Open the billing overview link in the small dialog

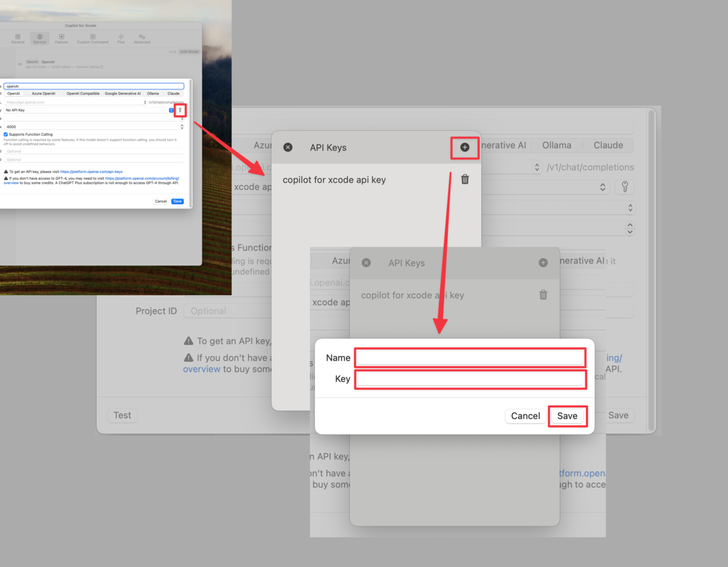[x=142, y=178]
